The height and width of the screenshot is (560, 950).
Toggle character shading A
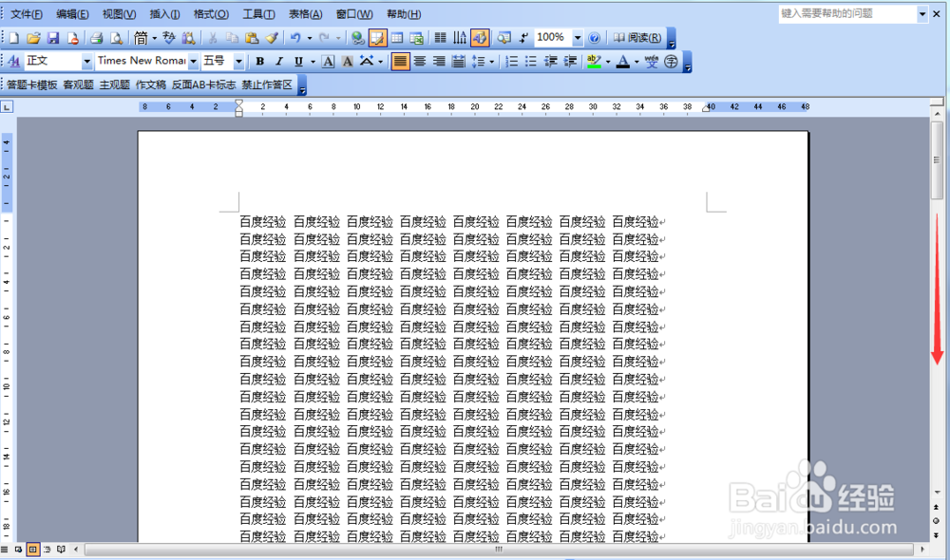pos(347,61)
